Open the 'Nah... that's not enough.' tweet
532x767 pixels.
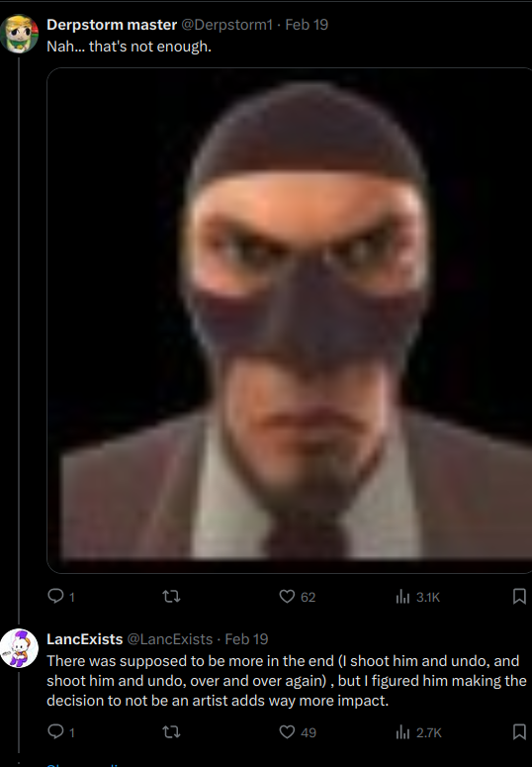pyautogui.click(x=130, y=47)
